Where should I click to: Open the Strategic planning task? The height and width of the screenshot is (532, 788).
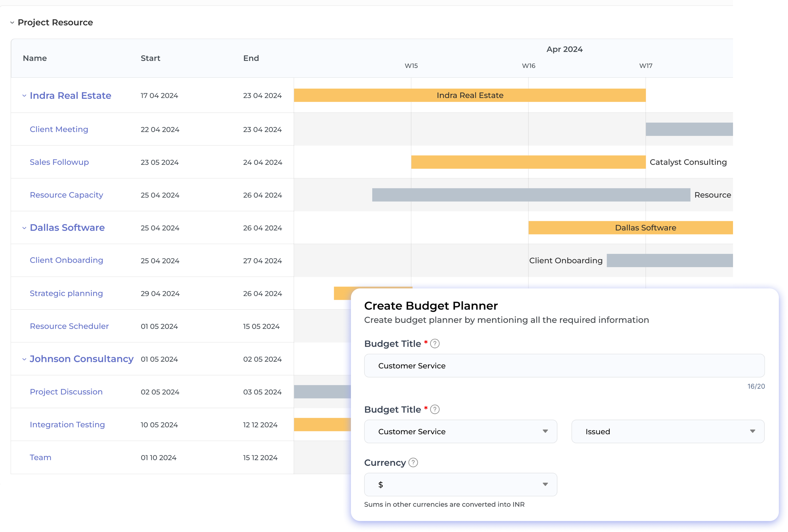[x=66, y=293]
